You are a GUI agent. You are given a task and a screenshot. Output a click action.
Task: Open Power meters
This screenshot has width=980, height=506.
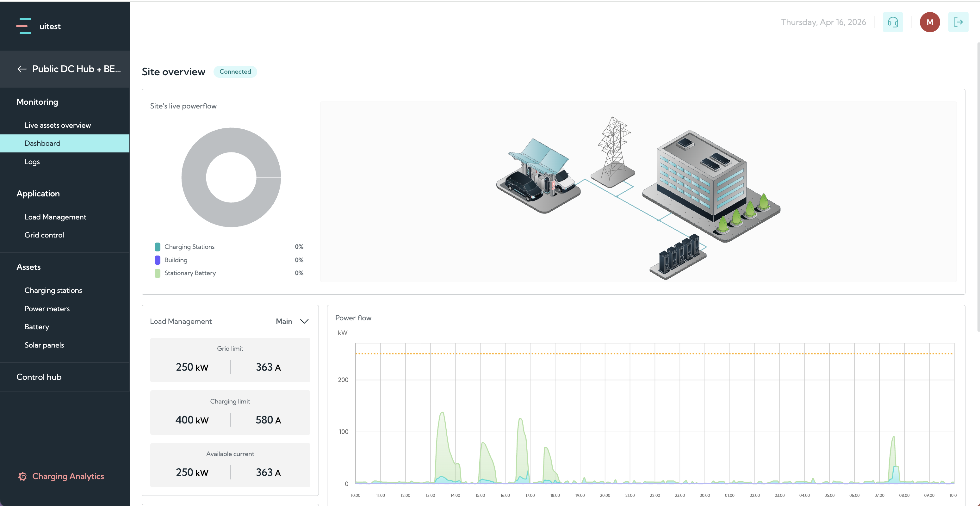[x=47, y=309]
